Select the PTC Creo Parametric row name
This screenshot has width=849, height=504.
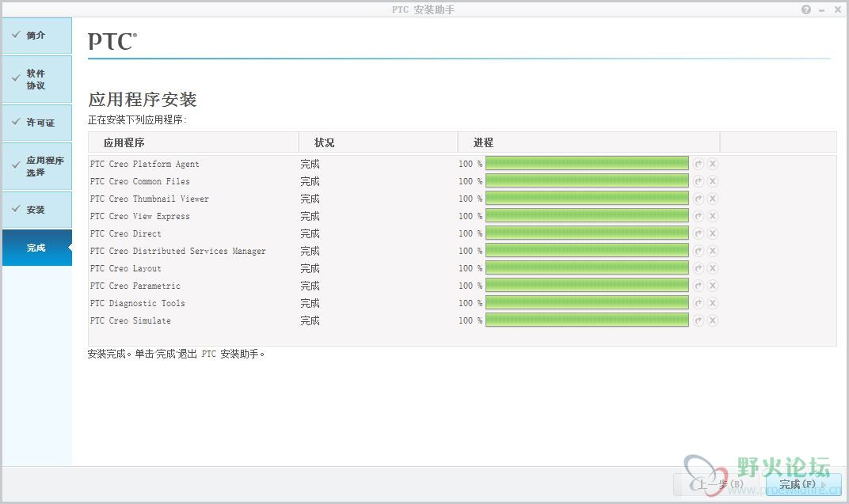coord(135,286)
